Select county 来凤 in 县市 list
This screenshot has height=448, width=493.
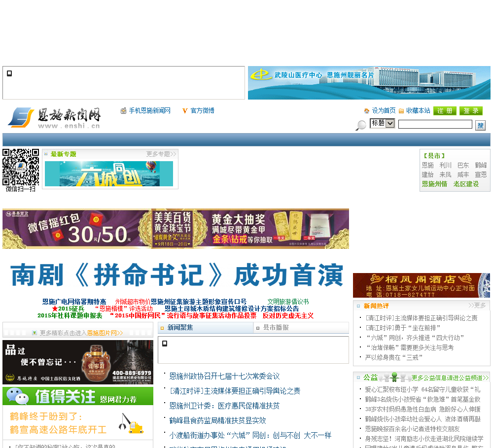pos(446,175)
